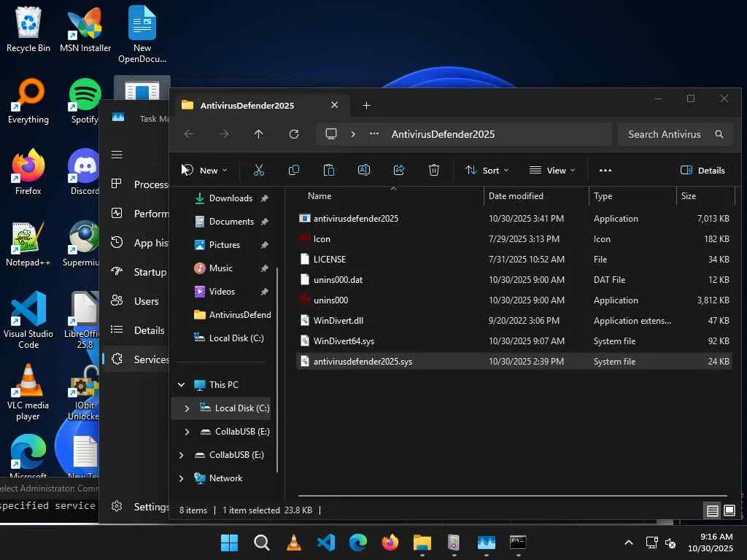The height and width of the screenshot is (560, 747).
Task: Click the Search Antivirus input box
Action: pyautogui.click(x=664, y=134)
